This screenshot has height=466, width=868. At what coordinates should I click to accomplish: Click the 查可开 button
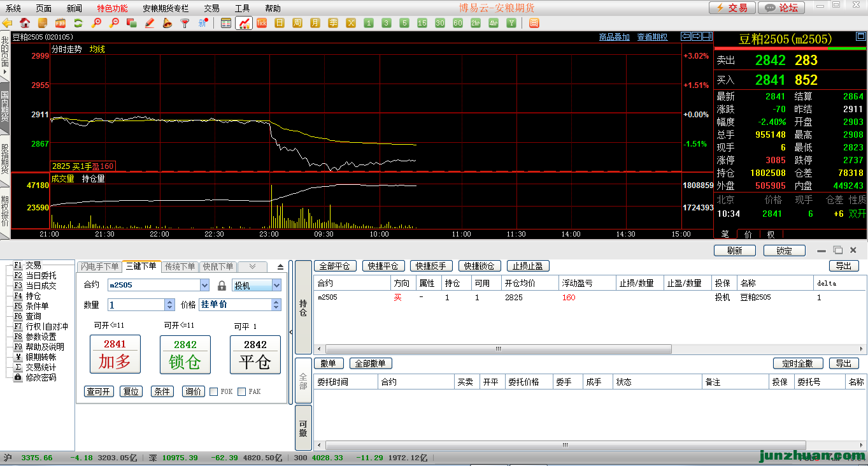(x=99, y=391)
